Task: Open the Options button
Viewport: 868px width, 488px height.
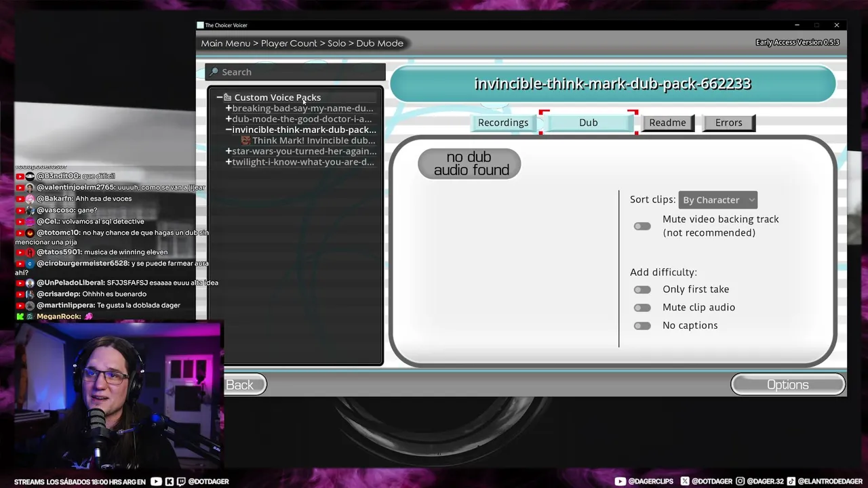Action: (788, 385)
